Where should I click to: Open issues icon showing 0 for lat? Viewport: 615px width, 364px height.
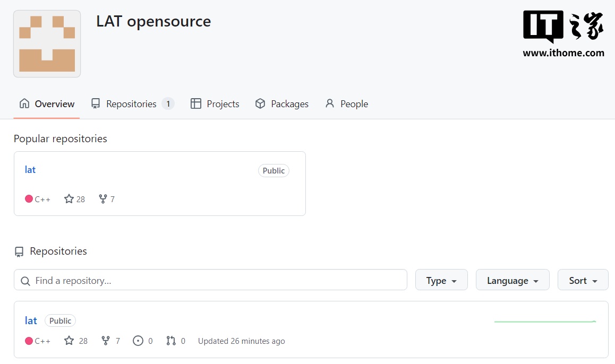pos(138,341)
